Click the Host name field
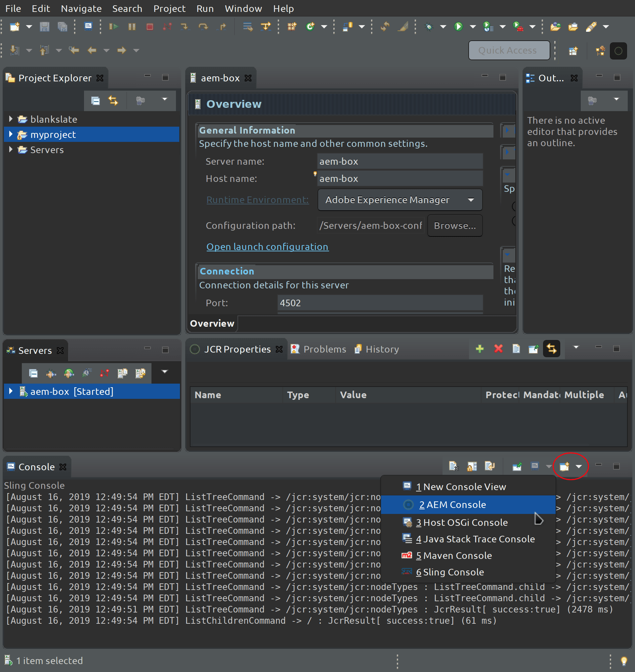 click(400, 178)
